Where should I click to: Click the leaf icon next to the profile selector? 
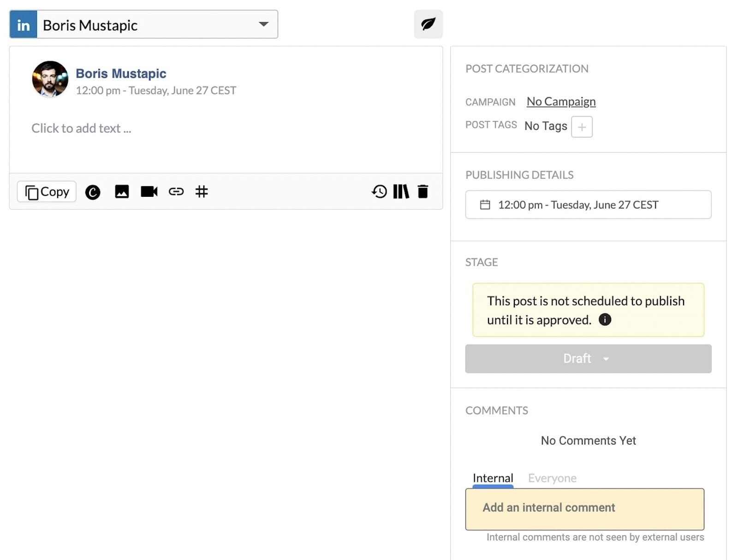[428, 24]
